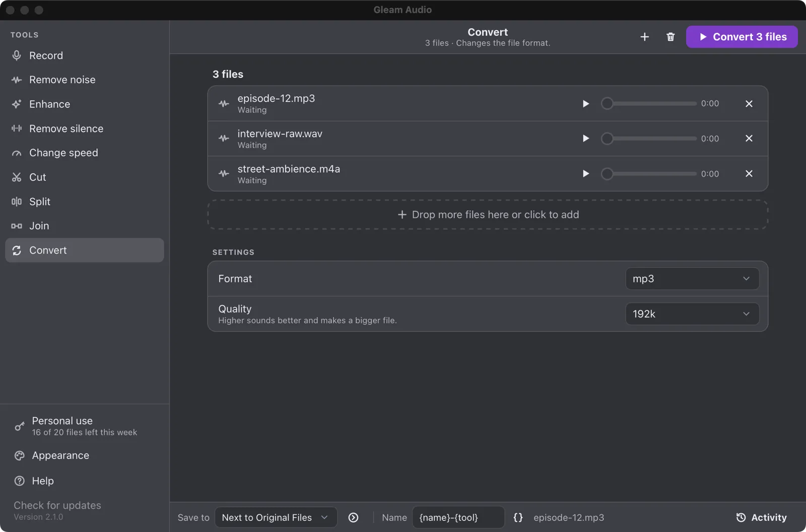The image size is (806, 532).
Task: Open Help
Action: [x=84, y=481]
